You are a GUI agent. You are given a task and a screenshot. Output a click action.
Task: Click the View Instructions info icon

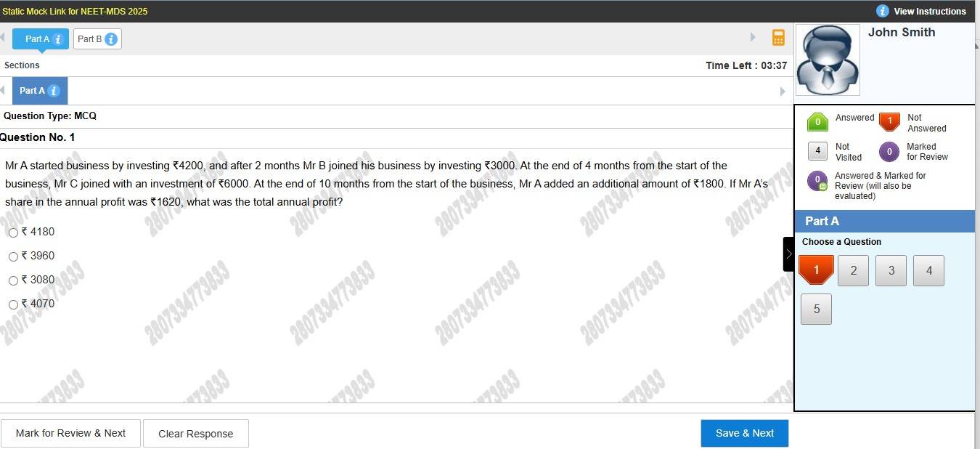[882, 11]
